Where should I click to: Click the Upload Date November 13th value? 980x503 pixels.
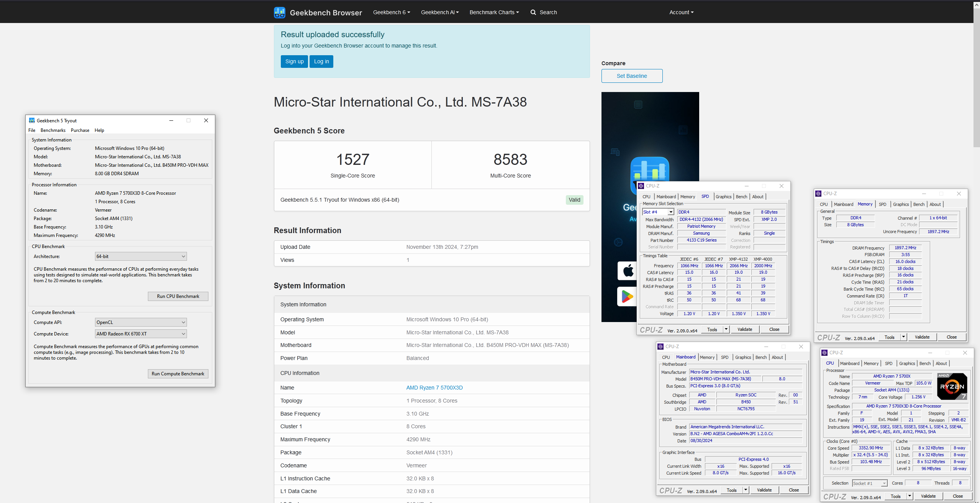[442, 247]
